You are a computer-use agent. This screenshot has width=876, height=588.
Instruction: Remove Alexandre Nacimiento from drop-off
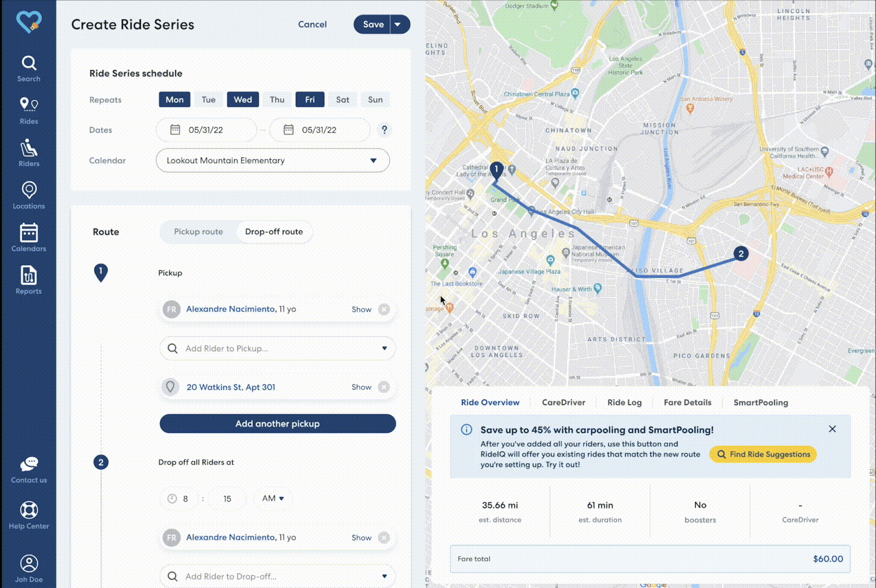click(384, 538)
